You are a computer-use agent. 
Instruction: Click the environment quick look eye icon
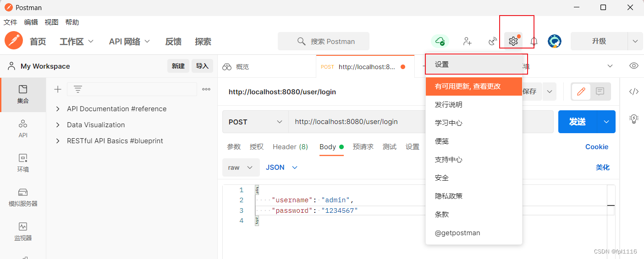[x=634, y=66]
